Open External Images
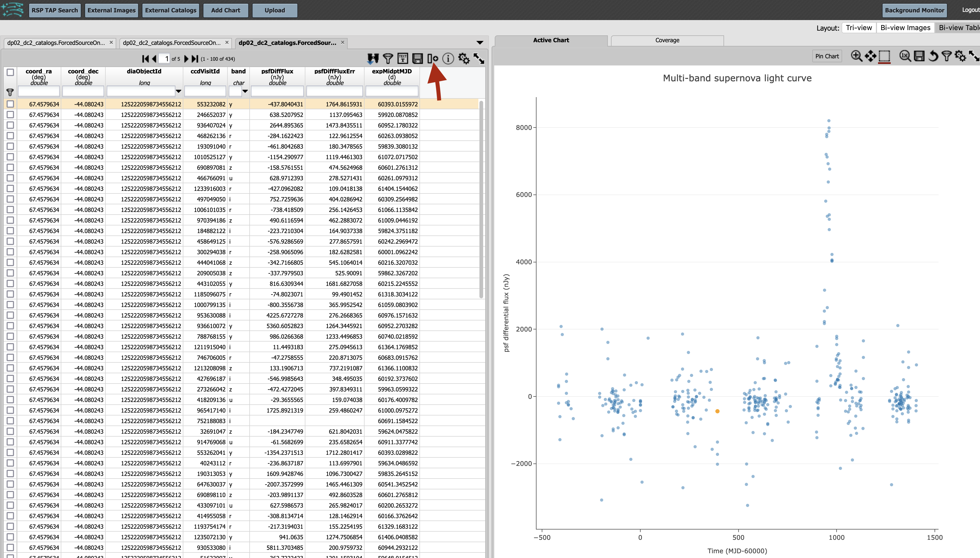The image size is (980, 558). (x=111, y=10)
